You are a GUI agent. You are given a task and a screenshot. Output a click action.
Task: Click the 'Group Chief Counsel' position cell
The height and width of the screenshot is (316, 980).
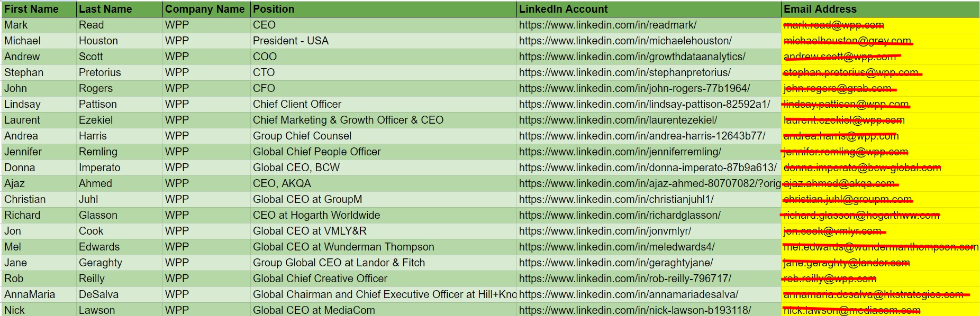point(302,136)
